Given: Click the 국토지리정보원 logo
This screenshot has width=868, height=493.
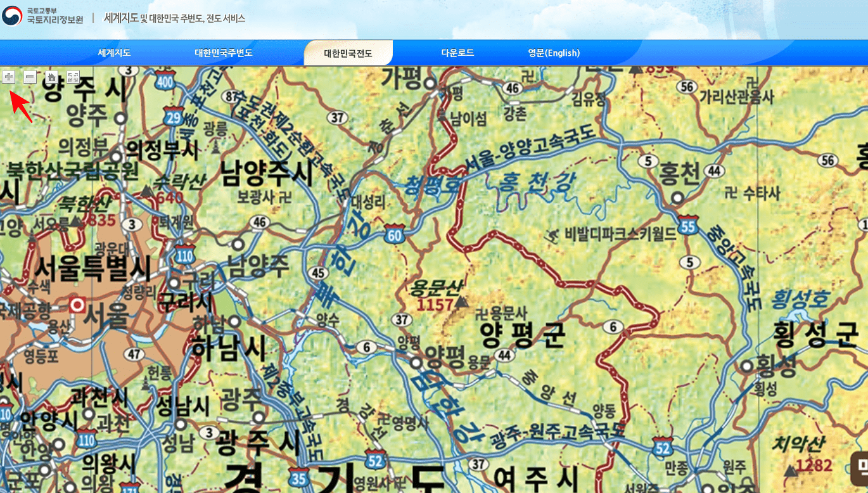Looking at the screenshot, I should (x=42, y=16).
